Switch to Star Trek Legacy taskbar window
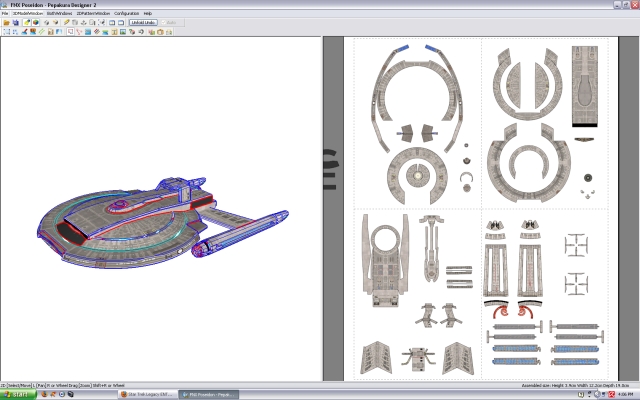This screenshot has width=640, height=400. (x=148, y=395)
